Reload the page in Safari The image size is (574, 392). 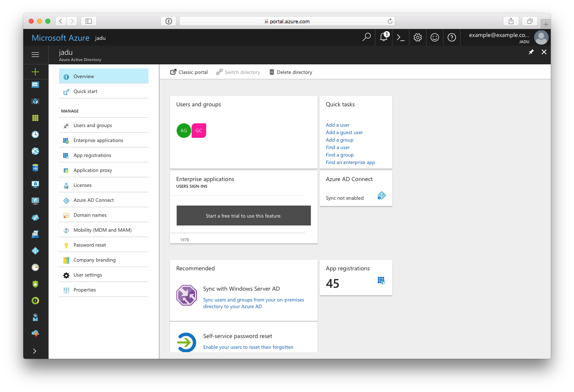[x=390, y=21]
